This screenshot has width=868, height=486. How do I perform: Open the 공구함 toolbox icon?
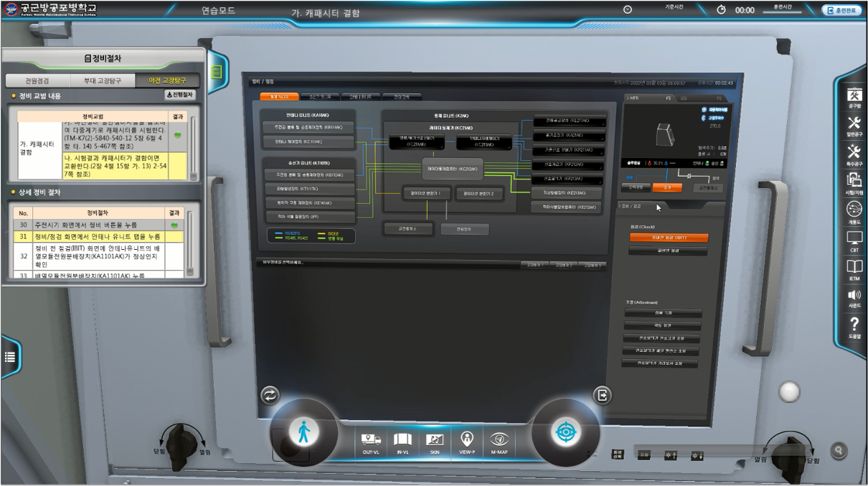[x=854, y=97]
